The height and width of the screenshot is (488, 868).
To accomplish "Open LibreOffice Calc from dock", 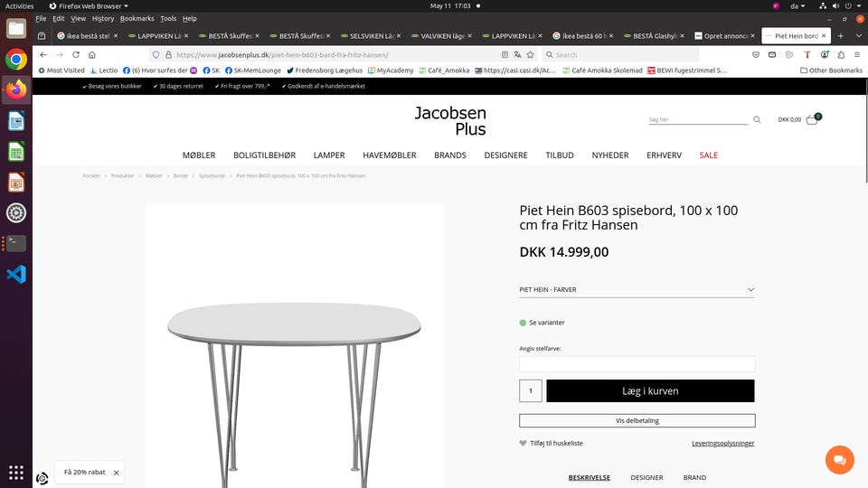I will 16,152.
